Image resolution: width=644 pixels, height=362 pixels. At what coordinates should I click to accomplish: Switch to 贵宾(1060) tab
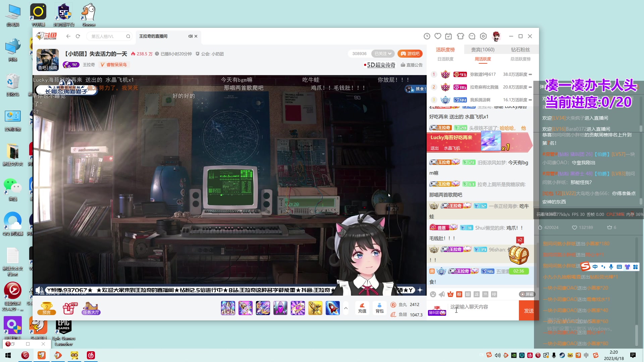point(483,50)
